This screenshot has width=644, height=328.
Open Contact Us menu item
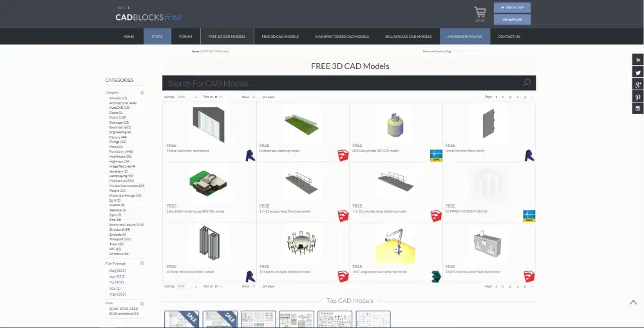pyautogui.click(x=509, y=37)
